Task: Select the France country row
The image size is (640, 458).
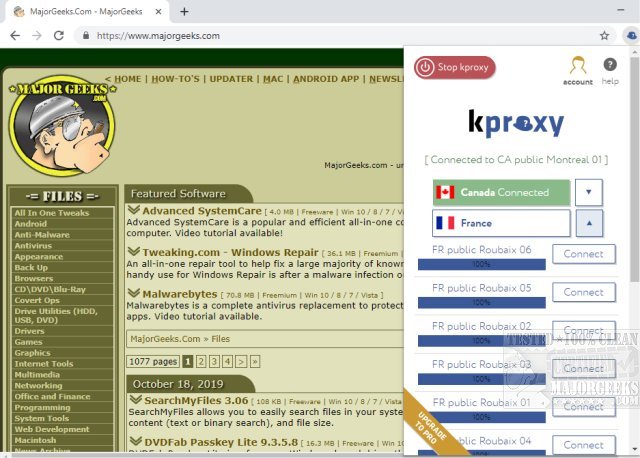Action: (x=501, y=223)
